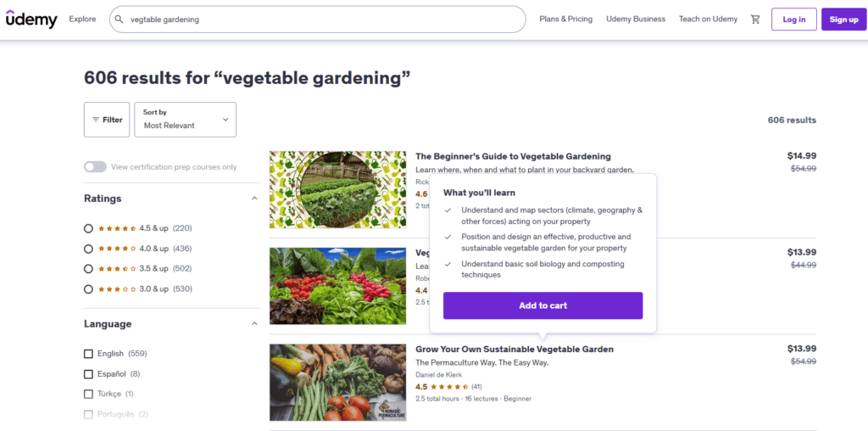Open Plans & Pricing in the navigation
This screenshot has width=868, height=431.
coord(565,20)
